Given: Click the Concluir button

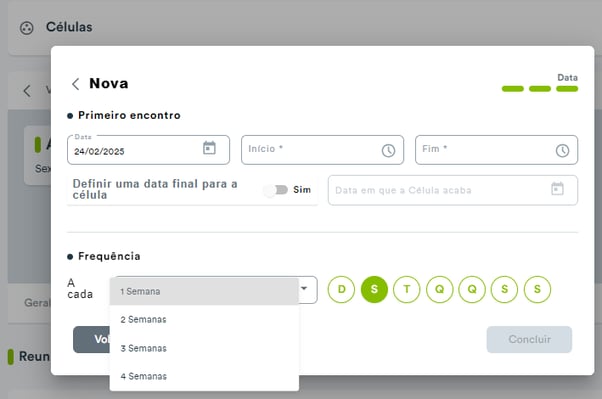Looking at the screenshot, I should pos(529,339).
